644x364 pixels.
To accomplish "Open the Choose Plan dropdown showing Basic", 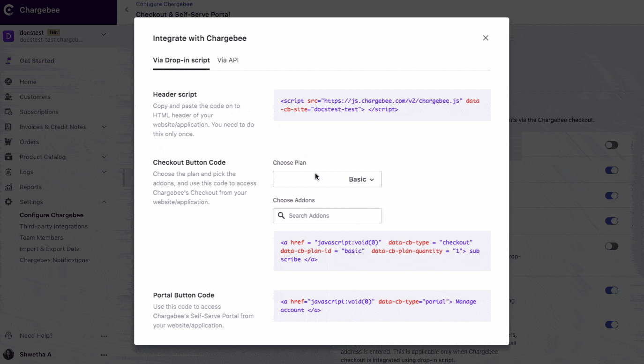I will click(x=327, y=179).
